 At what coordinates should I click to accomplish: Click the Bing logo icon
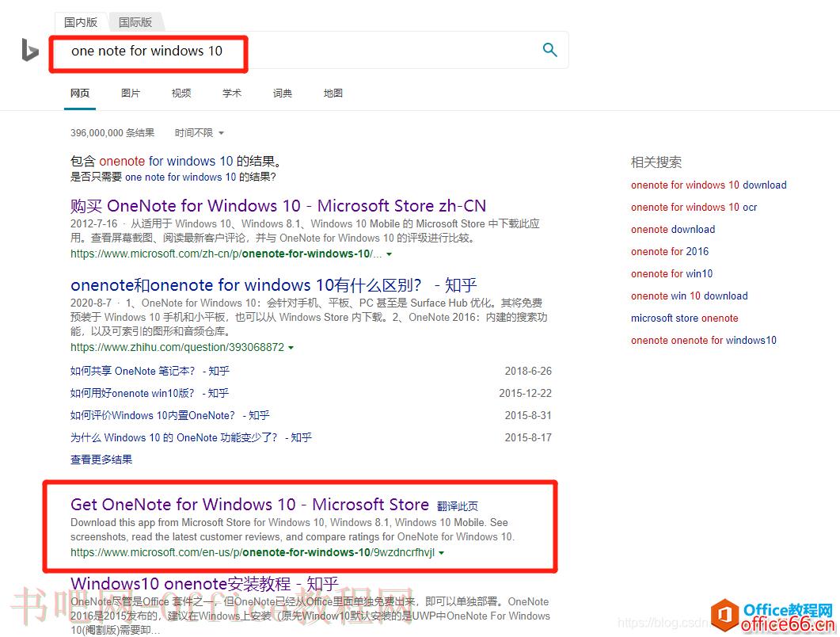[30, 50]
